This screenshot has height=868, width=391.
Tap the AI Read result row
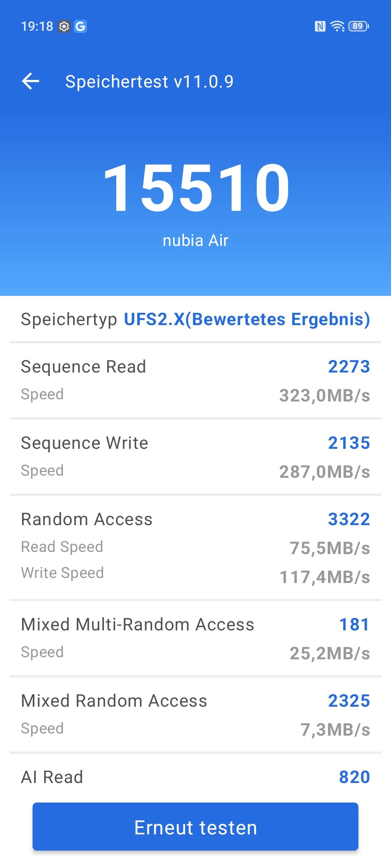tap(195, 777)
